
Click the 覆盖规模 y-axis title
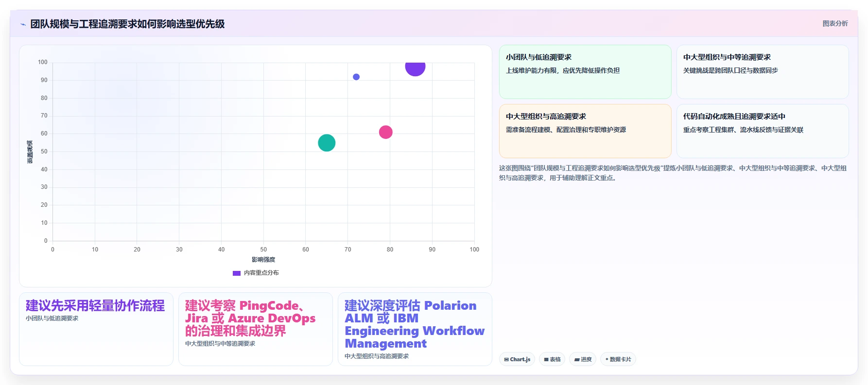point(30,151)
